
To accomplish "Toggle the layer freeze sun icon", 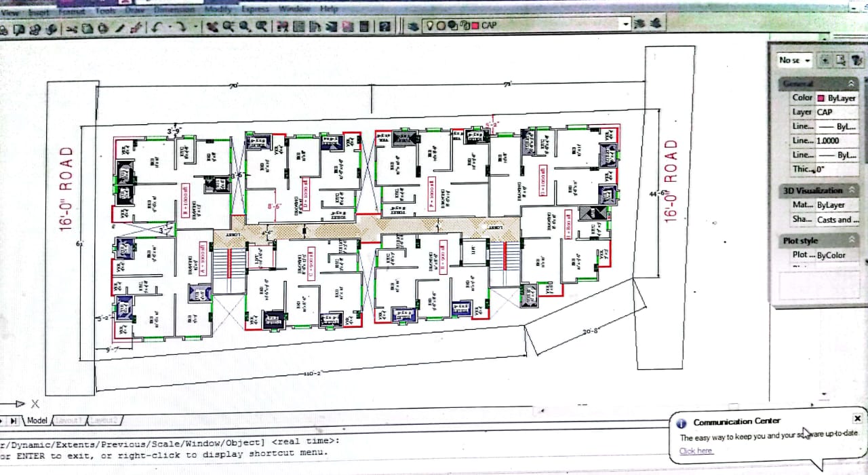I will point(441,25).
